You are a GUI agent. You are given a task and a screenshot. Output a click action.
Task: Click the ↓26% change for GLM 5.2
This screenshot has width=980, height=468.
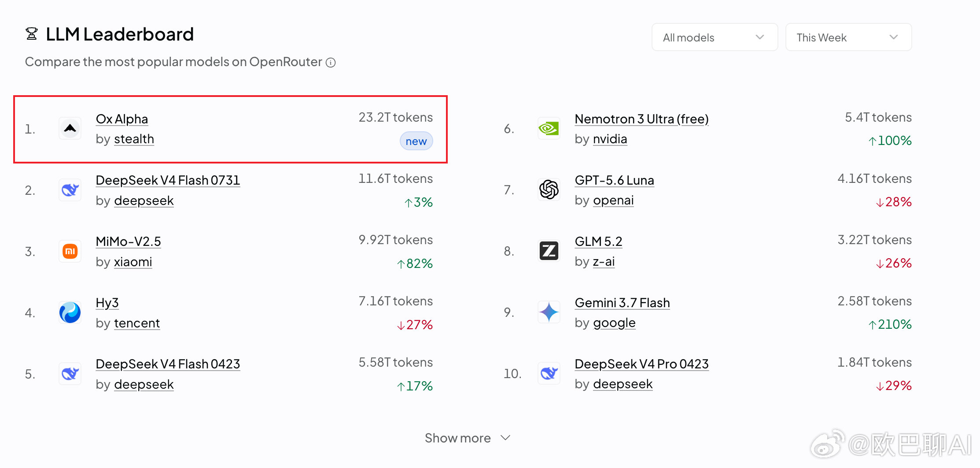point(894,264)
